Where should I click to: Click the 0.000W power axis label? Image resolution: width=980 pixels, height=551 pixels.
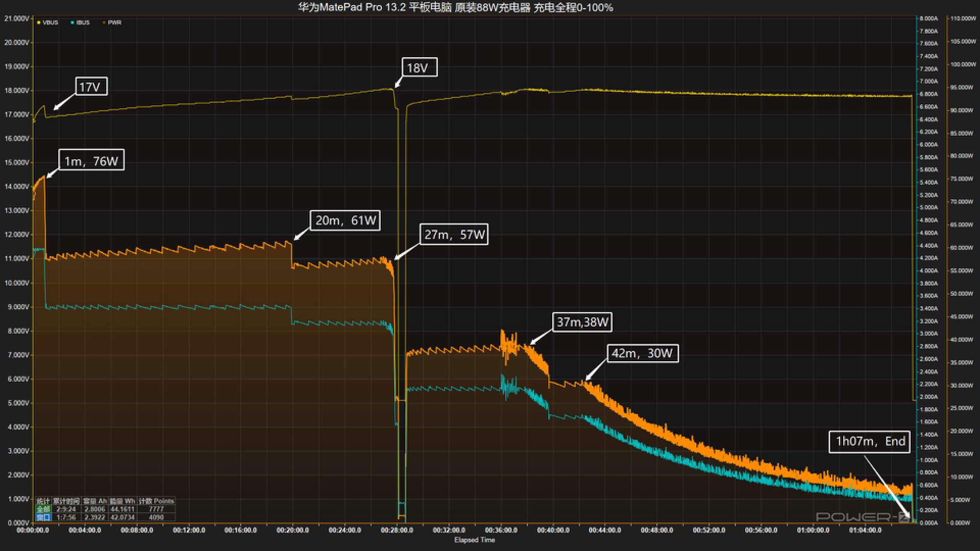point(961,523)
